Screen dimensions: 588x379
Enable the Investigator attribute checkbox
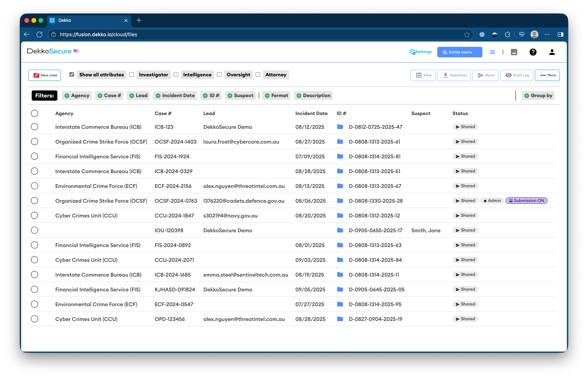[131, 74]
